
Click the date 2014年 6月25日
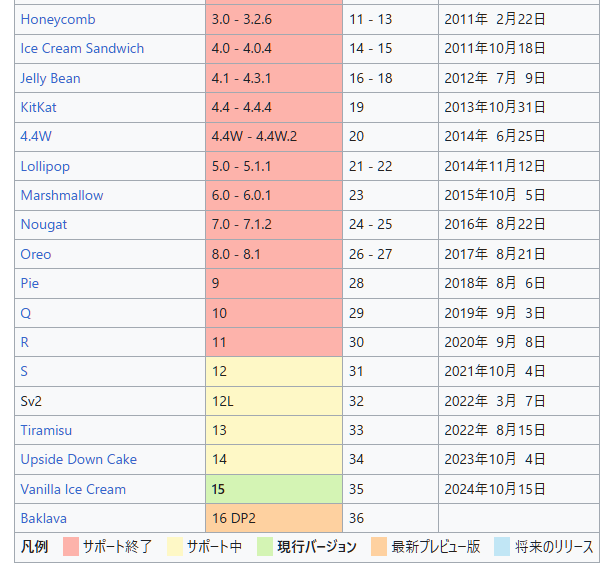tap(495, 136)
